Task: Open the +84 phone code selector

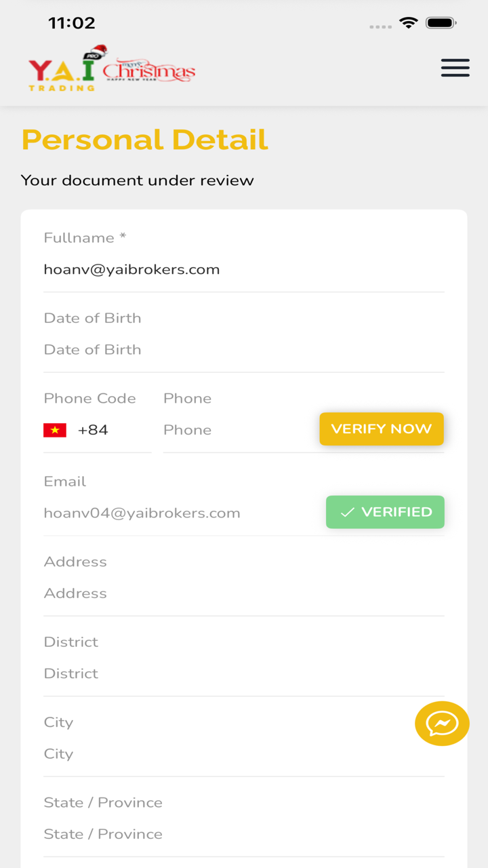Action: pyautogui.click(x=93, y=430)
